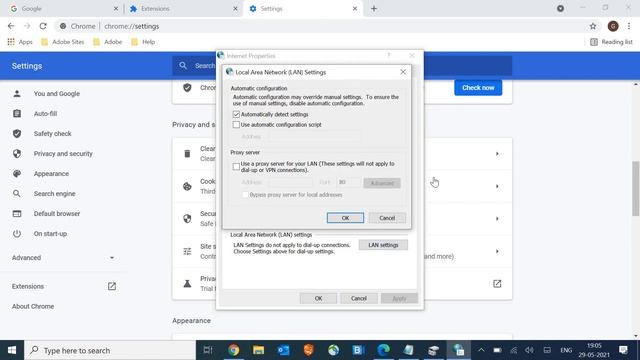Open notification center icon

point(623,350)
